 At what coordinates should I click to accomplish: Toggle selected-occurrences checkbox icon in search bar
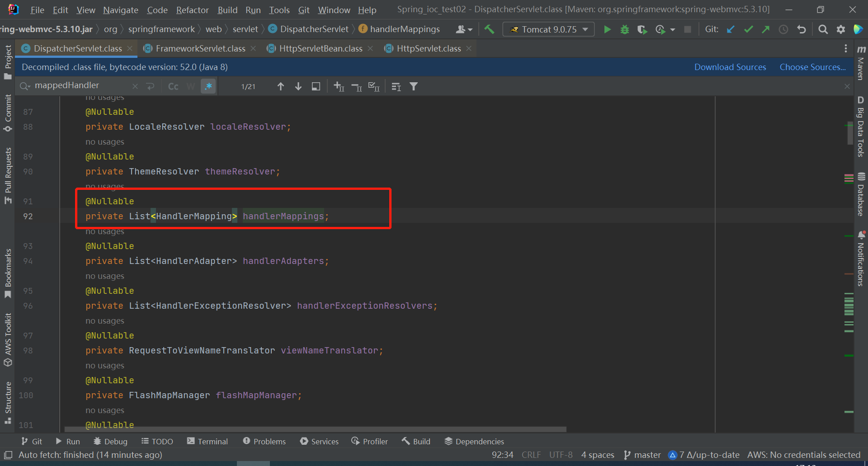(374, 86)
